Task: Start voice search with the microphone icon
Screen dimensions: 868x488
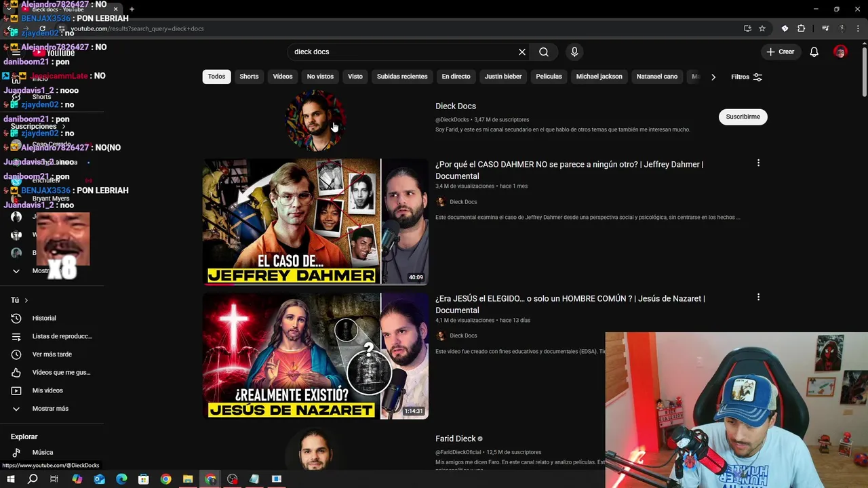Action: click(574, 52)
